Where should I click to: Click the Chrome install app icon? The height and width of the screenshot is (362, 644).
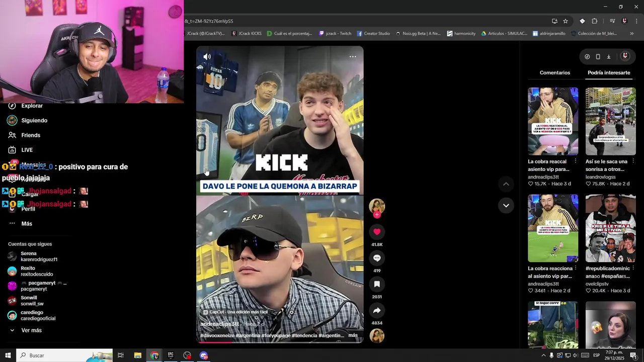tap(554, 21)
